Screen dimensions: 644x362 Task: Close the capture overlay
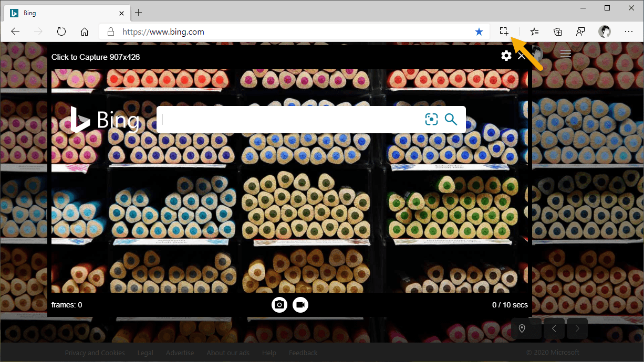[x=521, y=56]
